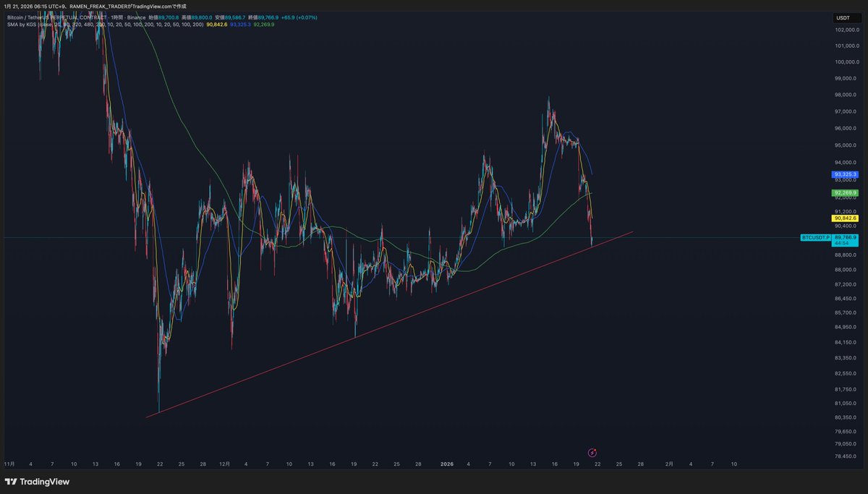Screen dimensions: 868x494
Task: Click the 2月 label on time axis
Action: [x=668, y=463]
